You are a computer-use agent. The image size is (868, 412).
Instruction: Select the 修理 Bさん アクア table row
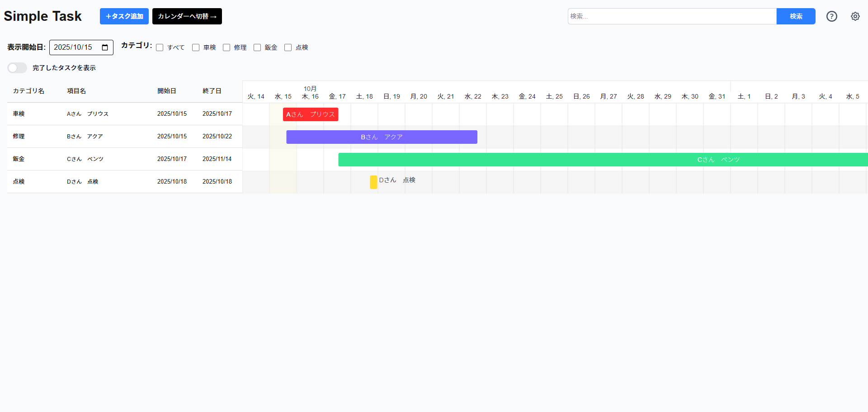click(x=125, y=137)
